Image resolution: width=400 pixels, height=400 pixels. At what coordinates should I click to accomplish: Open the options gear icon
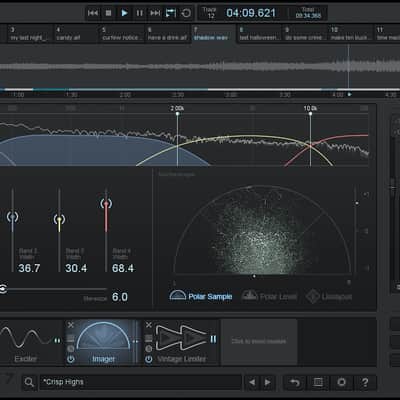[342, 382]
